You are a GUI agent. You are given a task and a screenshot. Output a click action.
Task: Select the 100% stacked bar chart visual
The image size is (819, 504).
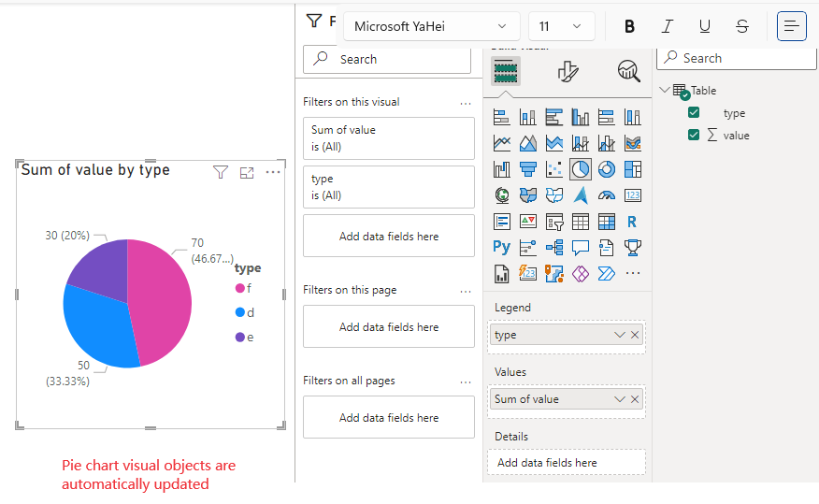[606, 117]
